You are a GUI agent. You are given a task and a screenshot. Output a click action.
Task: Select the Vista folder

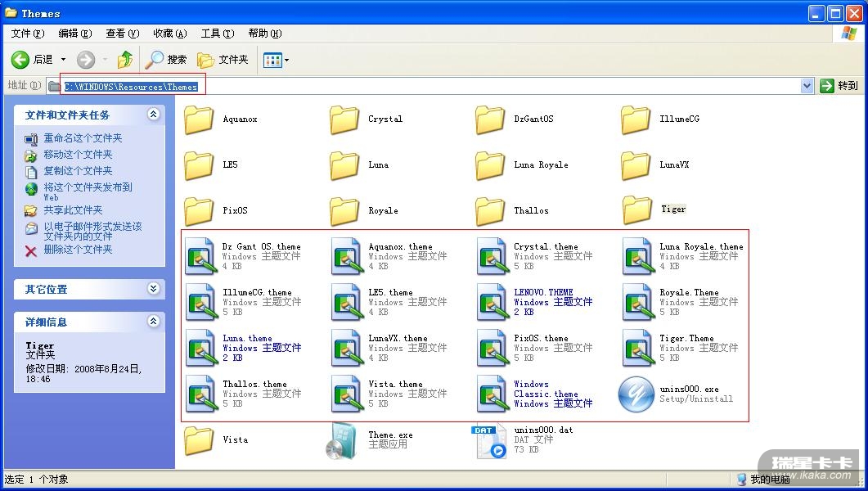[x=216, y=440]
